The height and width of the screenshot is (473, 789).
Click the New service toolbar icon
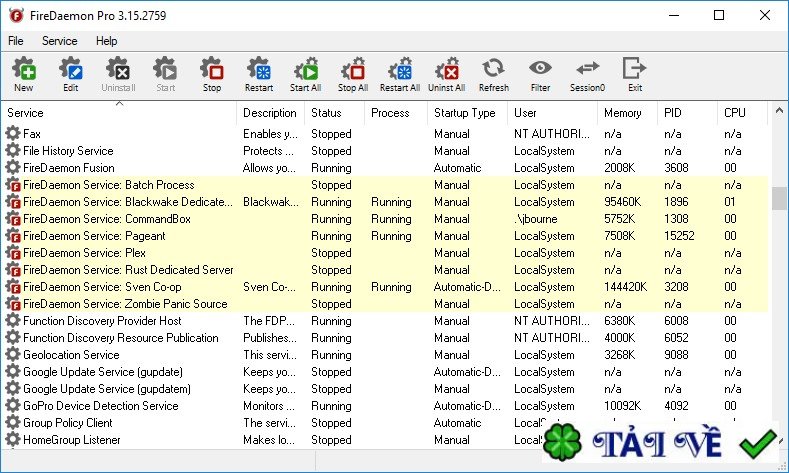click(x=24, y=68)
